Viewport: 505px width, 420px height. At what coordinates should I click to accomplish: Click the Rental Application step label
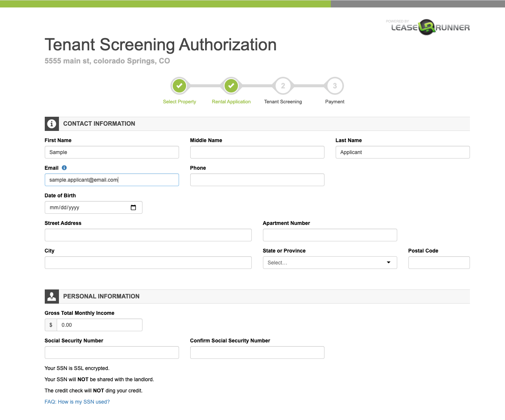click(231, 102)
